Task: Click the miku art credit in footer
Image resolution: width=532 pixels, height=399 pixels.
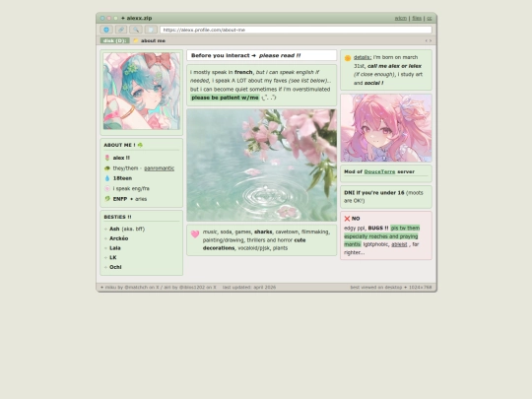Action: click(x=132, y=288)
